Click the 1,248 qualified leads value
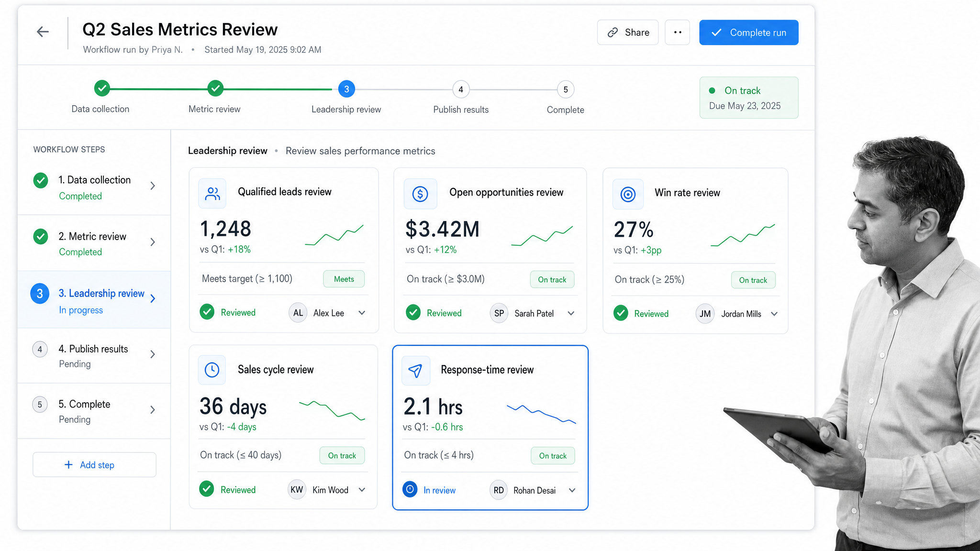 click(225, 229)
